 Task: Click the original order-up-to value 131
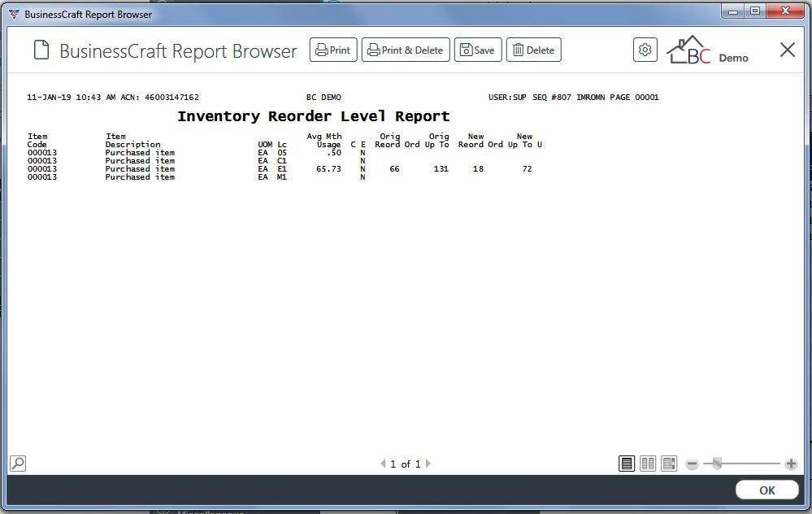pyautogui.click(x=441, y=169)
